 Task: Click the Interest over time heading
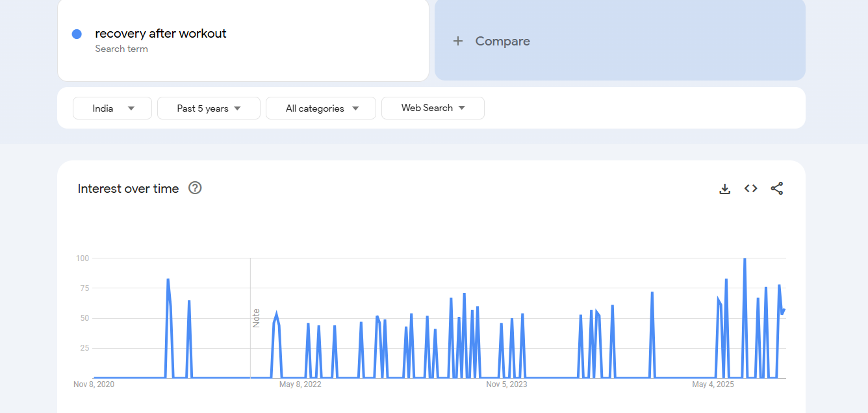[128, 189]
